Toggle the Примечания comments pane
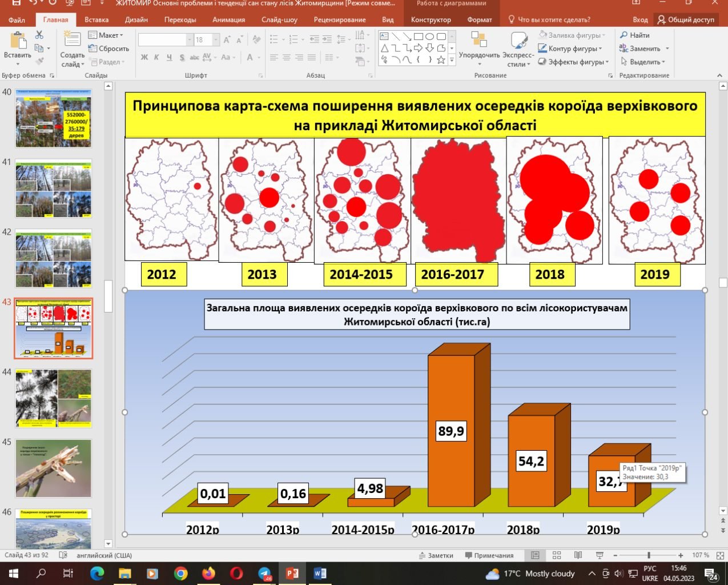The width and height of the screenshot is (728, 585). pyautogui.click(x=489, y=555)
